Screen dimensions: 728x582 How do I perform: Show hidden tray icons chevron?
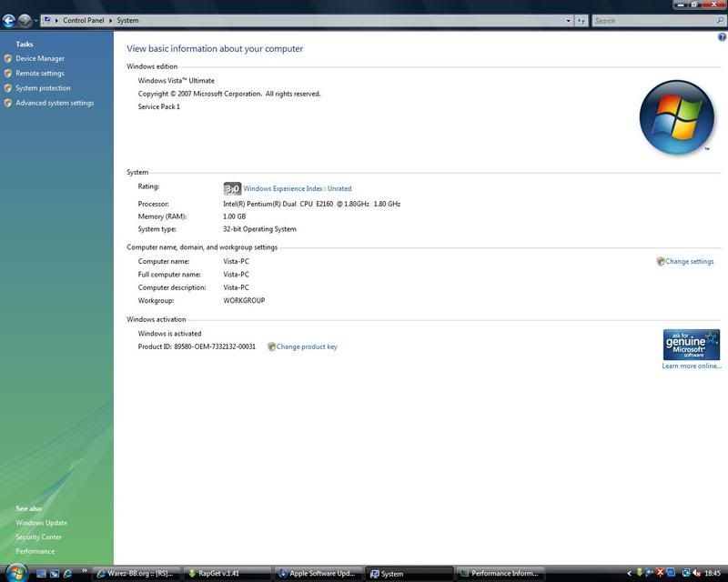(629, 574)
